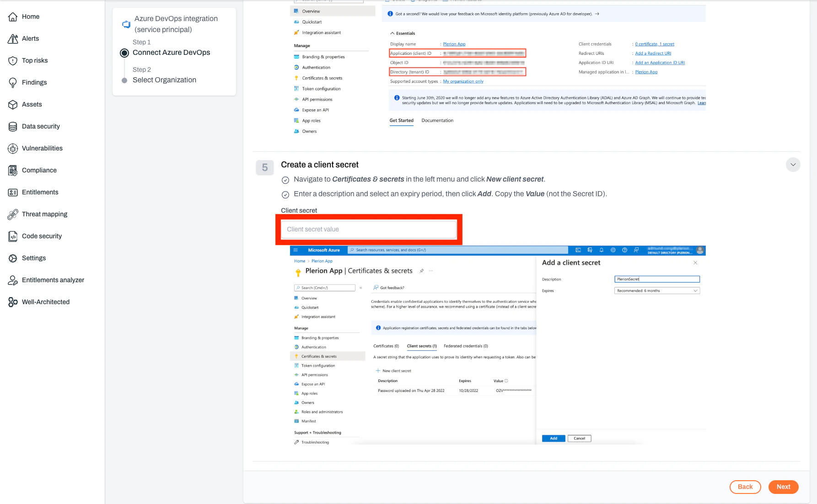Select Code security in the sidebar

[x=42, y=236]
